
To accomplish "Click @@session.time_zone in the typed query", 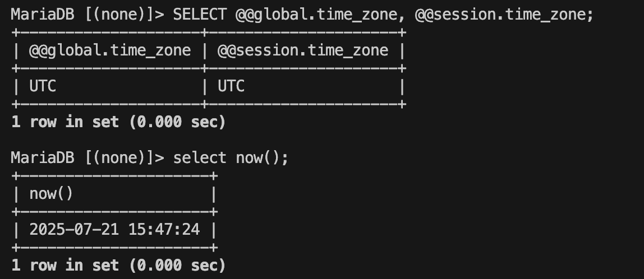I will point(503,15).
